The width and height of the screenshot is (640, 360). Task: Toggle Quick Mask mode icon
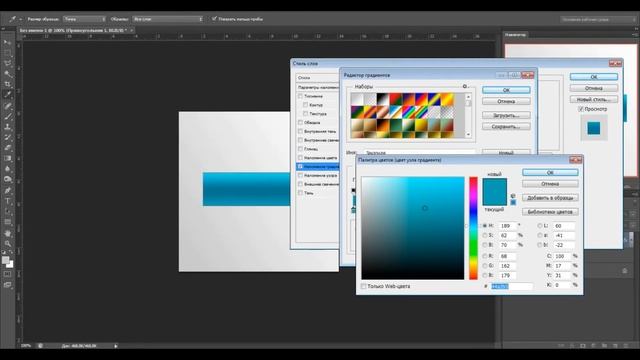point(7,274)
